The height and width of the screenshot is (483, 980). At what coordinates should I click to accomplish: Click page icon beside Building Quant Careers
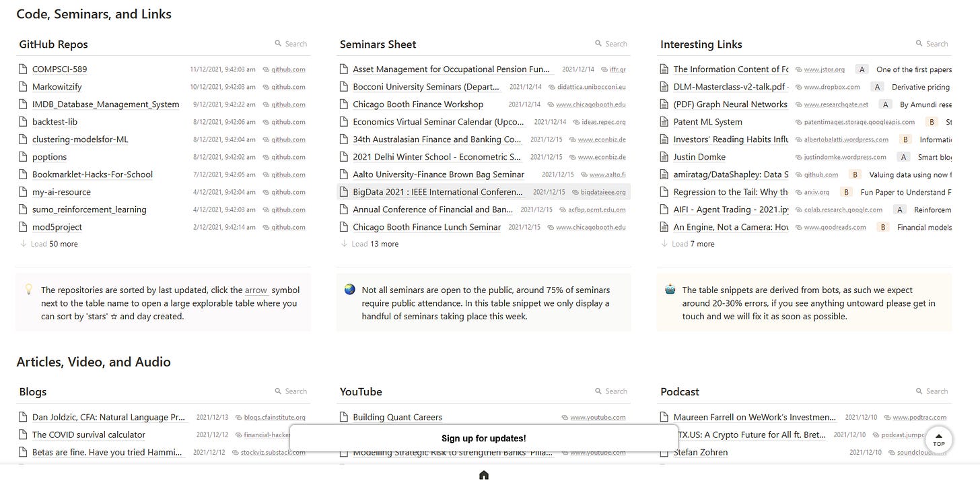tap(344, 417)
